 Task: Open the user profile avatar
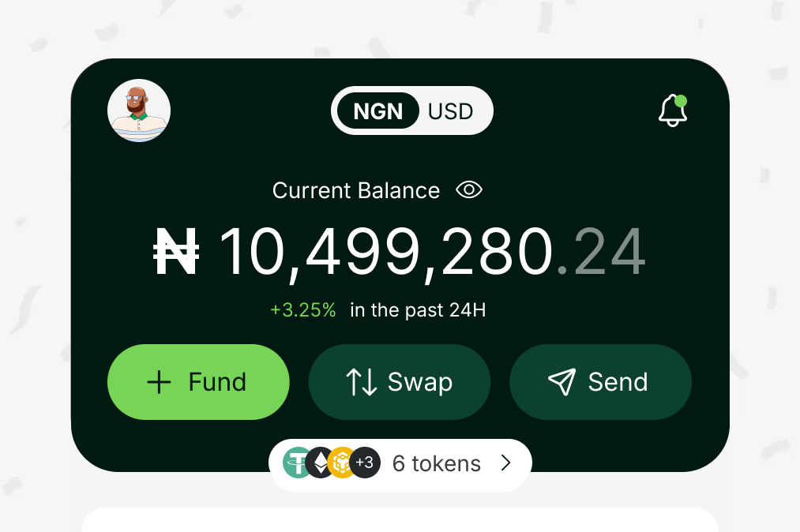[x=139, y=111]
